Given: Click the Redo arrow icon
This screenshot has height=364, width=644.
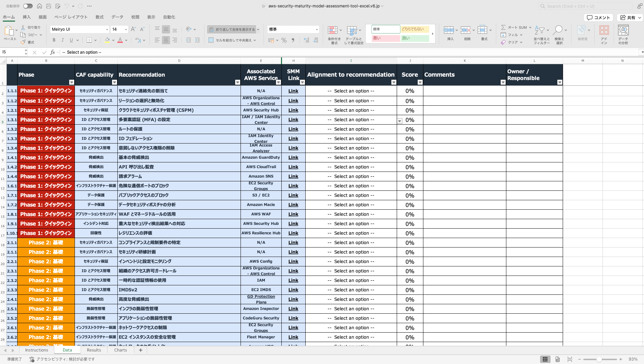Looking at the screenshot, I should pyautogui.click(x=80, y=6).
